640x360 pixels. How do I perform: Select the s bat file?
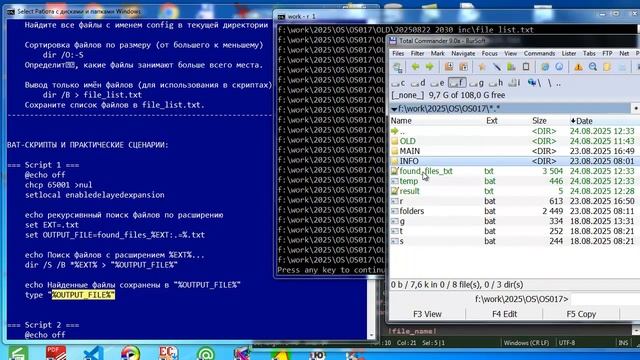pyautogui.click(x=514, y=241)
